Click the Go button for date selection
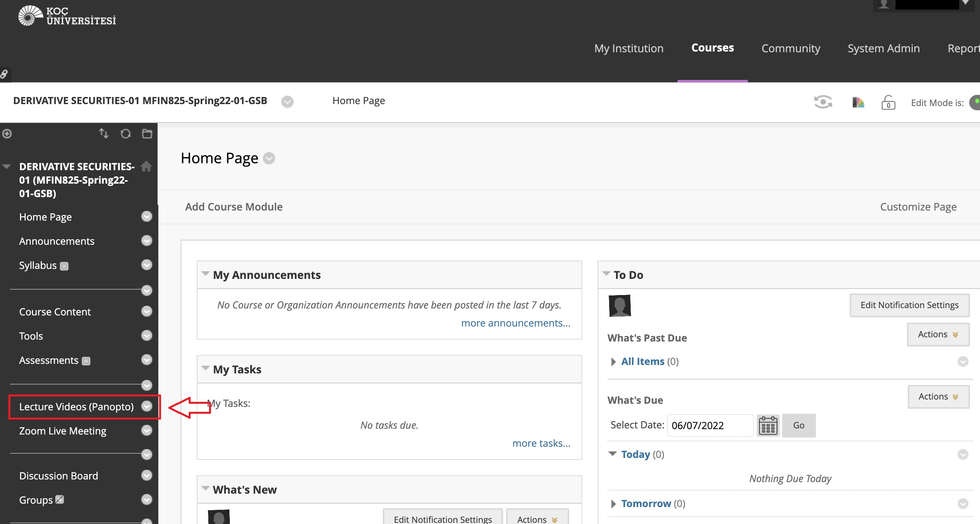Viewport: 980px width, 524px height. [x=798, y=425]
